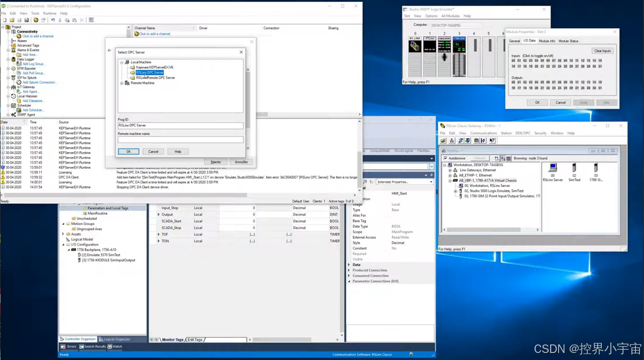
Task: Toggle input bit 20 in Module Properties
Action: click(536, 66)
